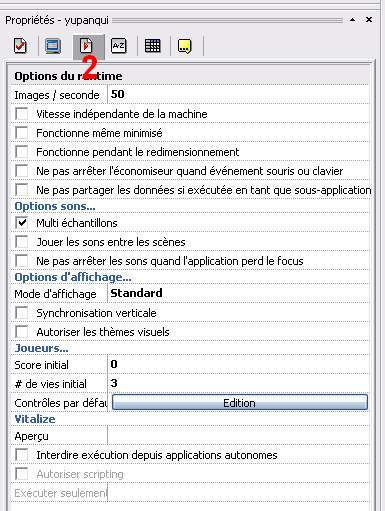
Task: Open the Window properties monitor icon tab
Action: pos(53,46)
